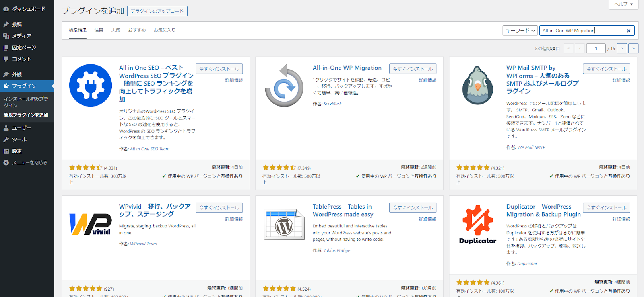Open the キーワード search type dropdown

click(520, 31)
